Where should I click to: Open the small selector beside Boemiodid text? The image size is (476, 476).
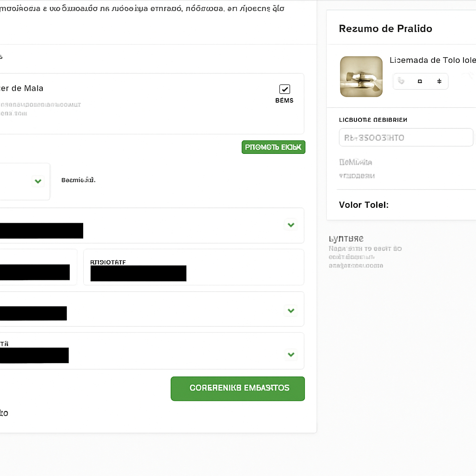[38, 181]
